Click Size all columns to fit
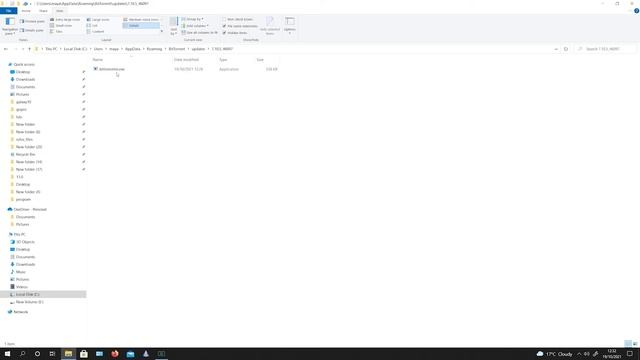This screenshot has width=640, height=360. [x=200, y=32]
